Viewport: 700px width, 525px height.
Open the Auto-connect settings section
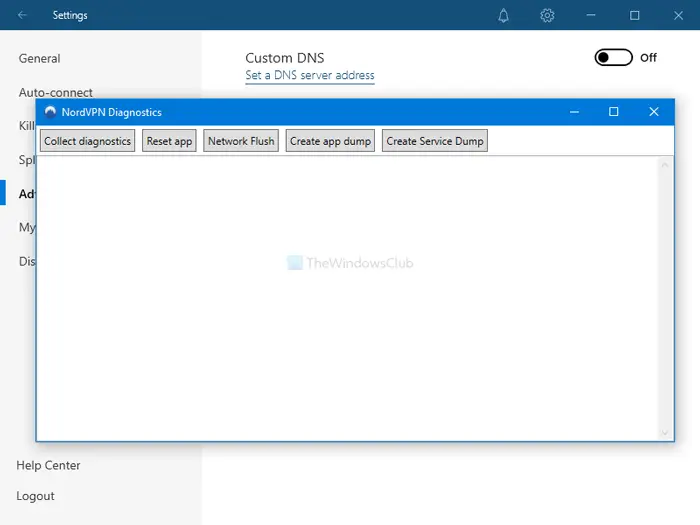coord(56,92)
